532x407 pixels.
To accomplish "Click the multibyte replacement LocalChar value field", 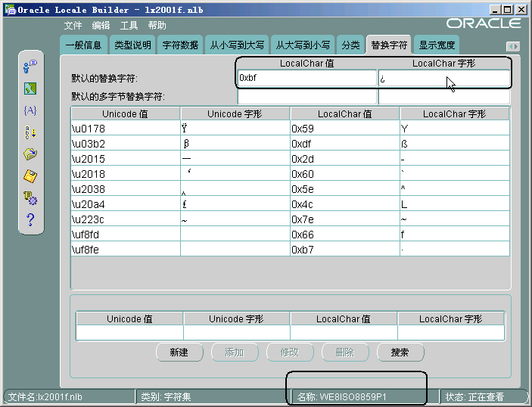I will (306, 97).
